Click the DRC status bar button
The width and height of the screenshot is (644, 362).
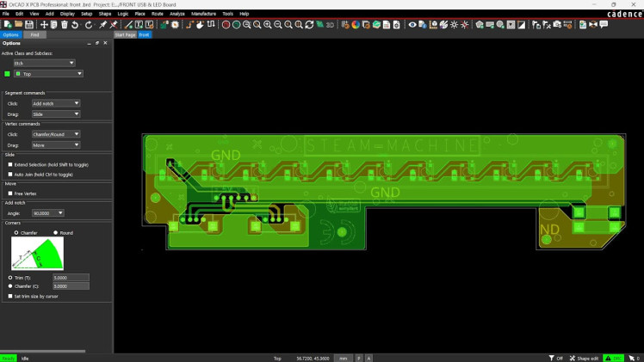point(614,358)
